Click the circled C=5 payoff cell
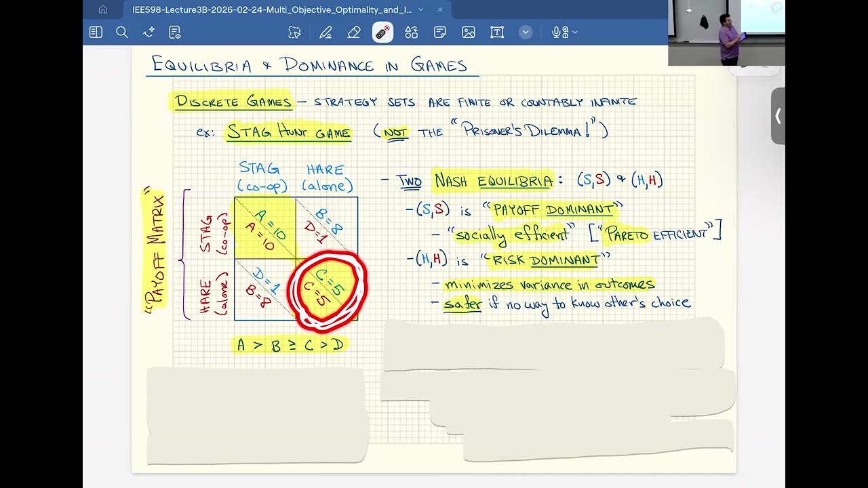868x488 pixels. [x=328, y=289]
